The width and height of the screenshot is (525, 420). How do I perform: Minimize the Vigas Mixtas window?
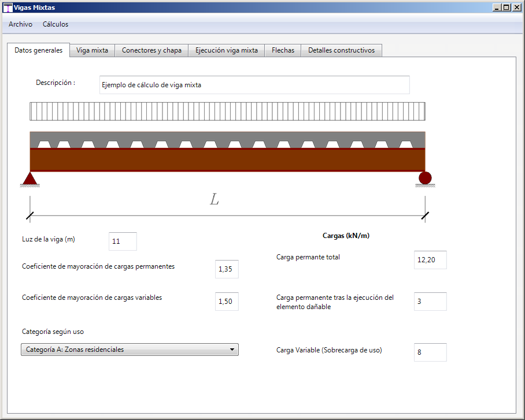coord(497,8)
